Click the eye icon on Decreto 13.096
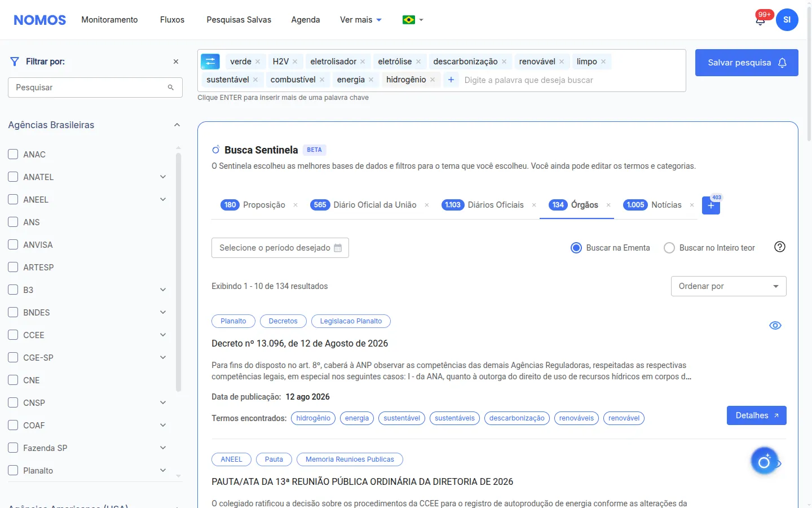The height and width of the screenshot is (508, 812). (x=775, y=326)
